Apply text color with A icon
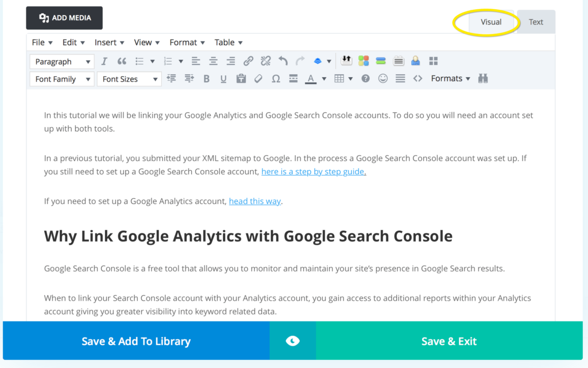Viewport: 588px width, 368px height. (x=311, y=78)
